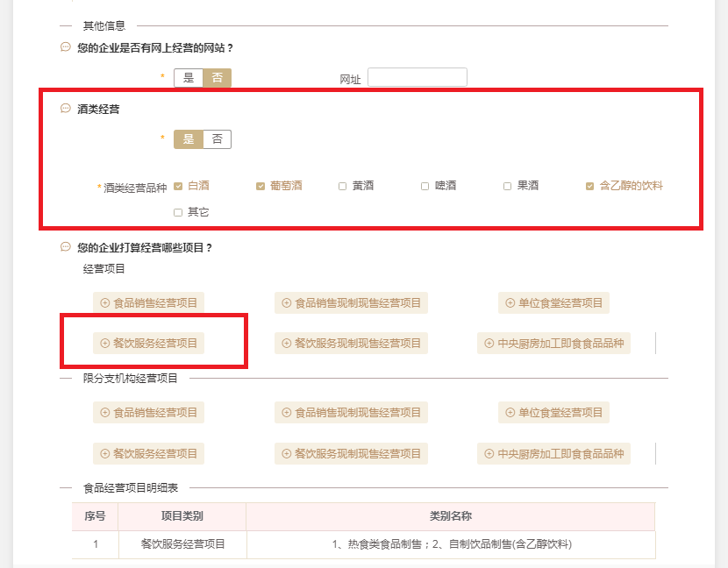Click the 网址 input field
Image resolution: width=728 pixels, height=568 pixels.
point(417,77)
